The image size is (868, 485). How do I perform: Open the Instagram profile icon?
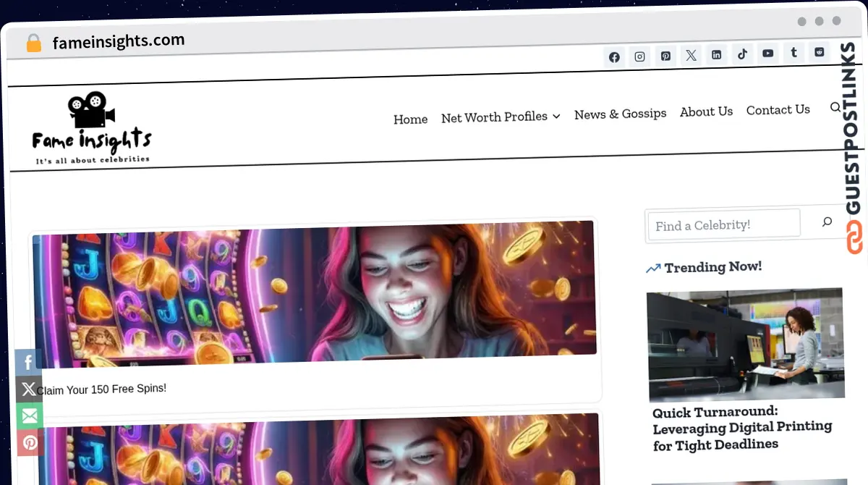pyautogui.click(x=639, y=56)
